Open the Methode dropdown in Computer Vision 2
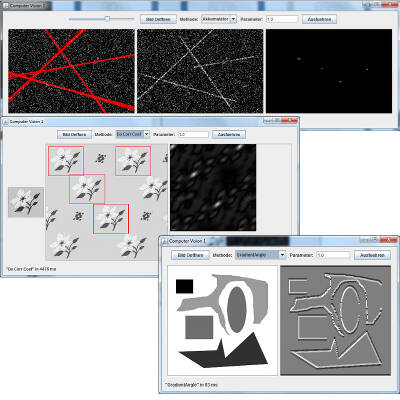Viewport: 400px width, 400px height. click(133, 134)
